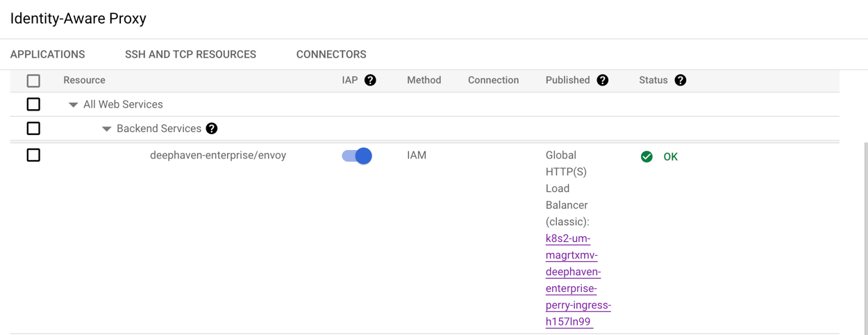The height and width of the screenshot is (335, 868).
Task: Open the IAP column help icon
Action: [x=370, y=80]
